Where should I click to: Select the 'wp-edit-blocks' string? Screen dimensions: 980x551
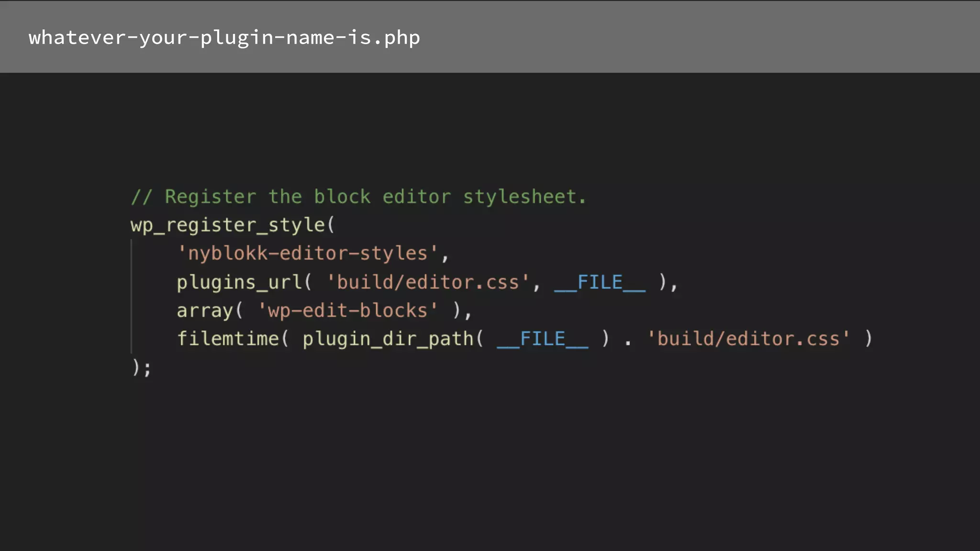pyautogui.click(x=347, y=310)
